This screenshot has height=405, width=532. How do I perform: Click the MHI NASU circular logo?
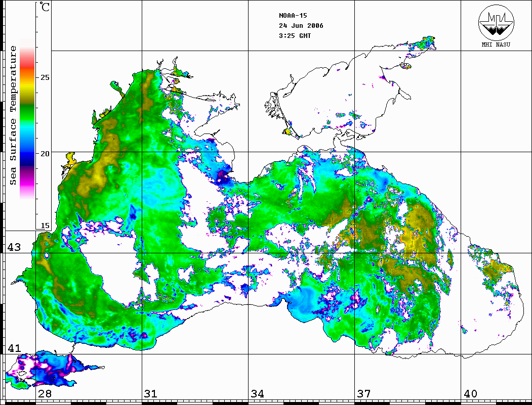(496, 22)
